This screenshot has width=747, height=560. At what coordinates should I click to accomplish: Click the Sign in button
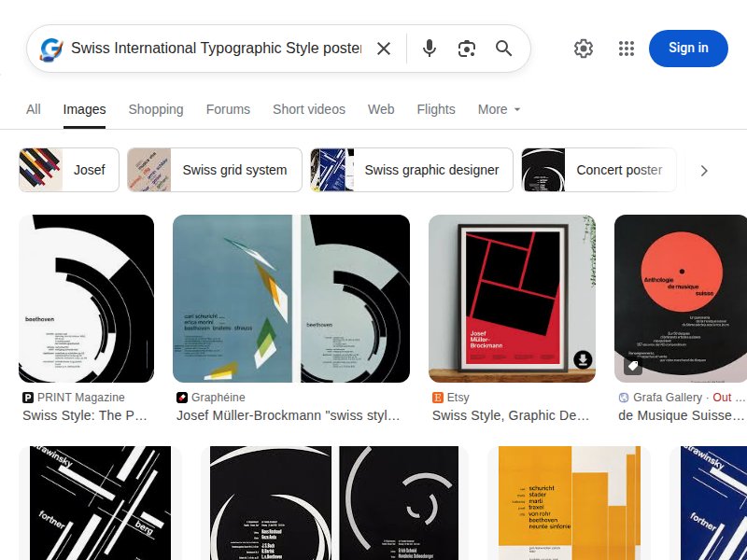coord(688,48)
